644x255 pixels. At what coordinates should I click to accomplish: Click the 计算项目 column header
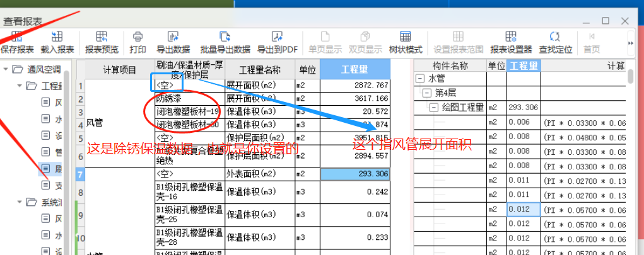[x=119, y=70]
